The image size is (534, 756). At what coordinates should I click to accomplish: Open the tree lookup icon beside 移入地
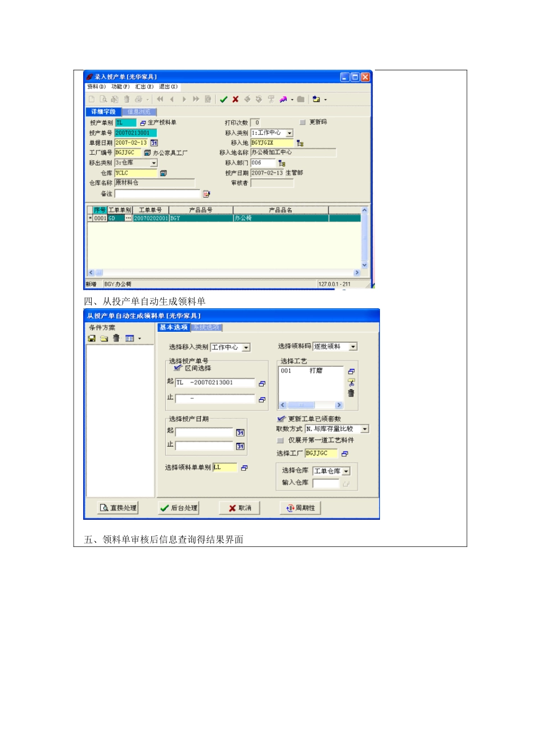tap(300, 143)
